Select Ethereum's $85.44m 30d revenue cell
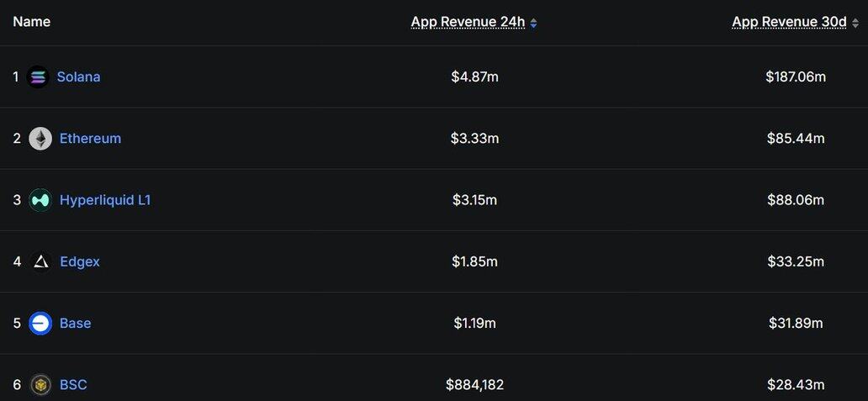Viewport: 868px width, 401px height. pos(796,138)
